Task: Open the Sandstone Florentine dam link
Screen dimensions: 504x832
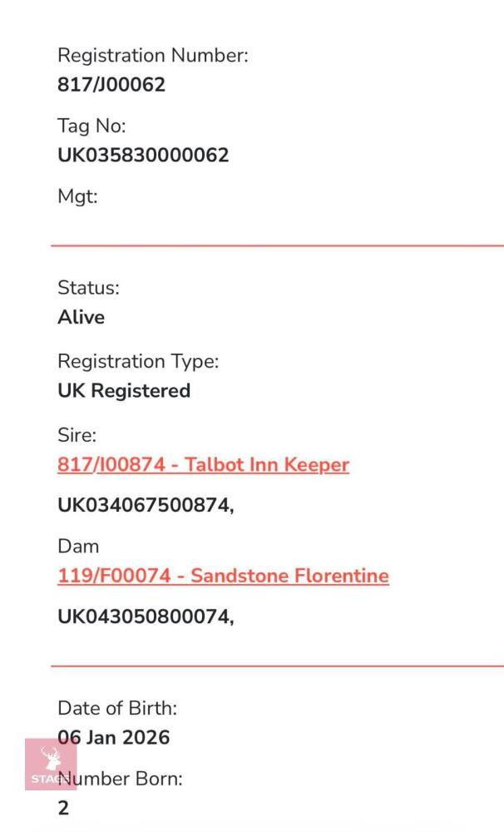Action: pyautogui.click(x=224, y=576)
